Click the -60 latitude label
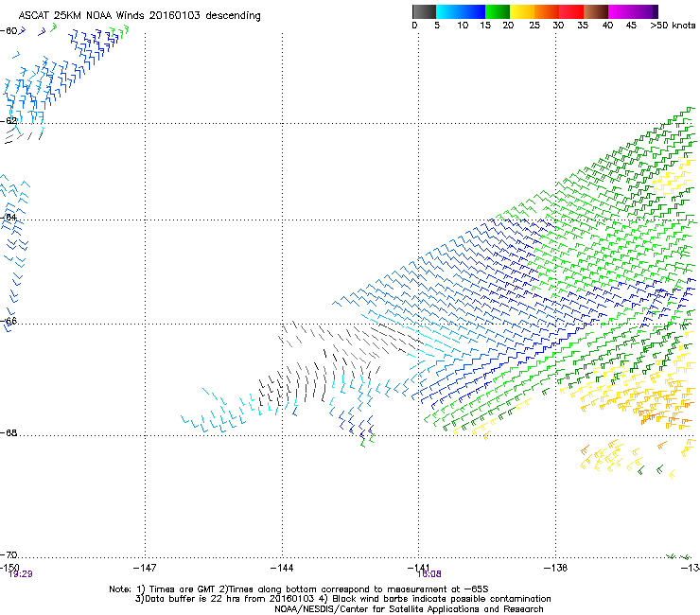 [x=9, y=31]
